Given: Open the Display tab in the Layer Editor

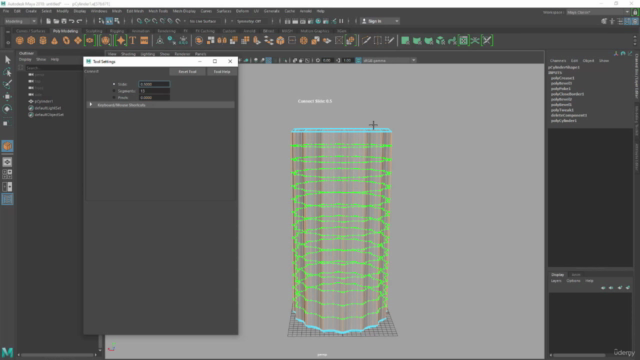Looking at the screenshot, I should pos(558,275).
